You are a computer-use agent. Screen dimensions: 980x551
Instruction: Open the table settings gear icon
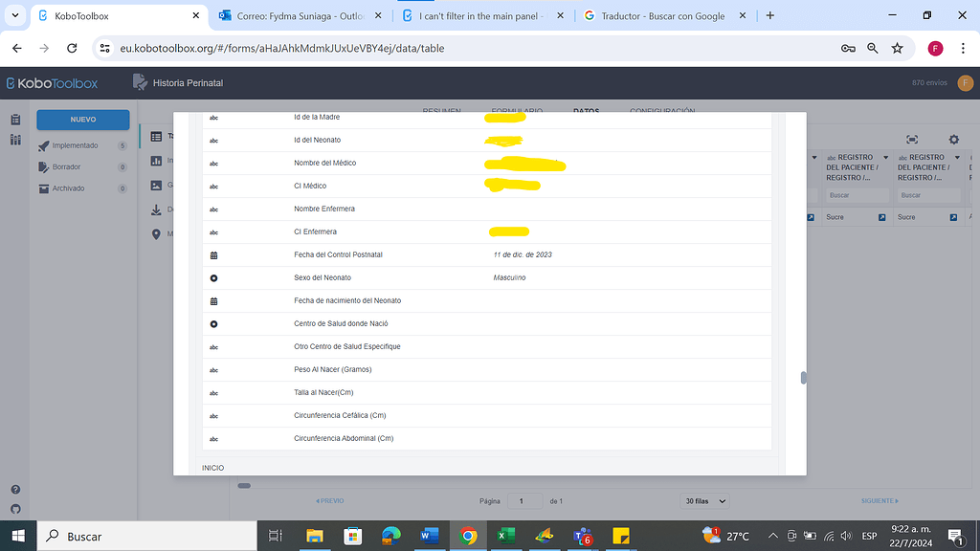click(x=954, y=140)
